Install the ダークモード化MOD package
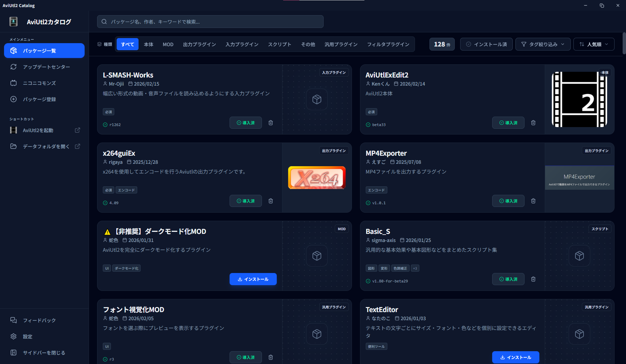Viewport: 626px width, 364px height. (253, 279)
